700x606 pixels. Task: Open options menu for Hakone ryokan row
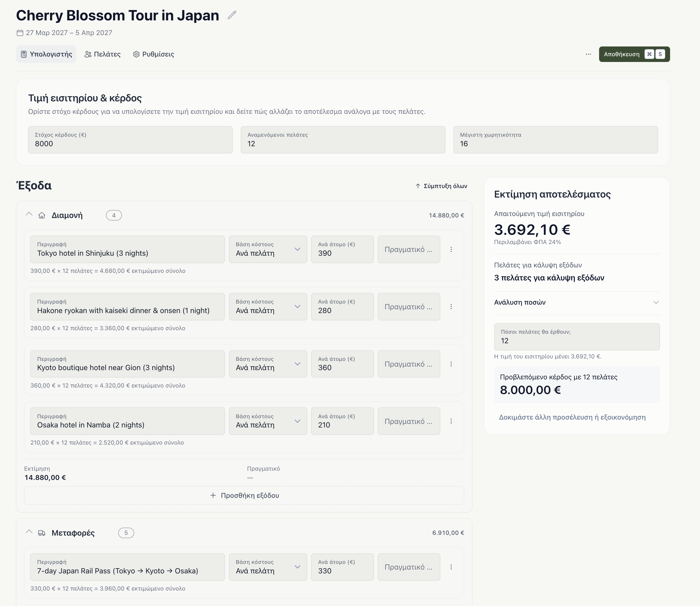(451, 307)
